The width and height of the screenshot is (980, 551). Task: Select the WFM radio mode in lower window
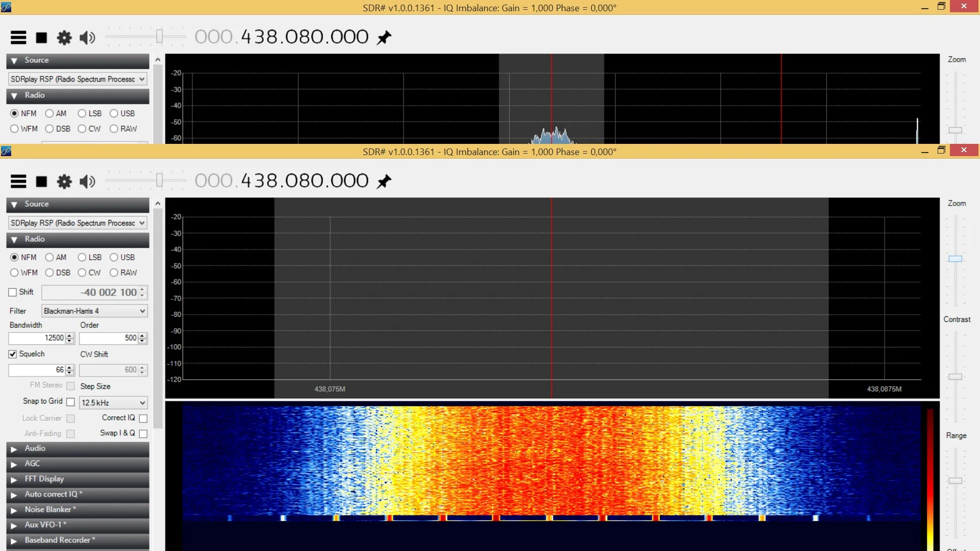pyautogui.click(x=14, y=272)
